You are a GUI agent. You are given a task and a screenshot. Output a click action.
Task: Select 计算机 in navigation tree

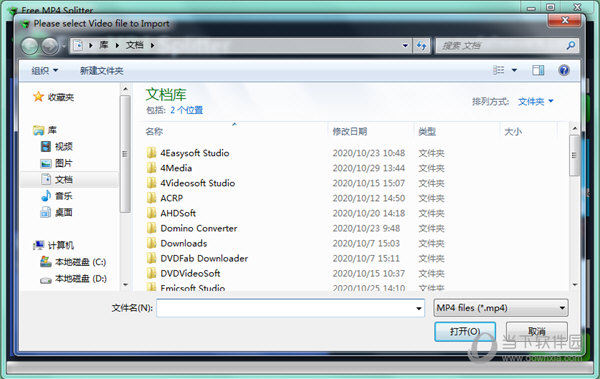pos(54,245)
